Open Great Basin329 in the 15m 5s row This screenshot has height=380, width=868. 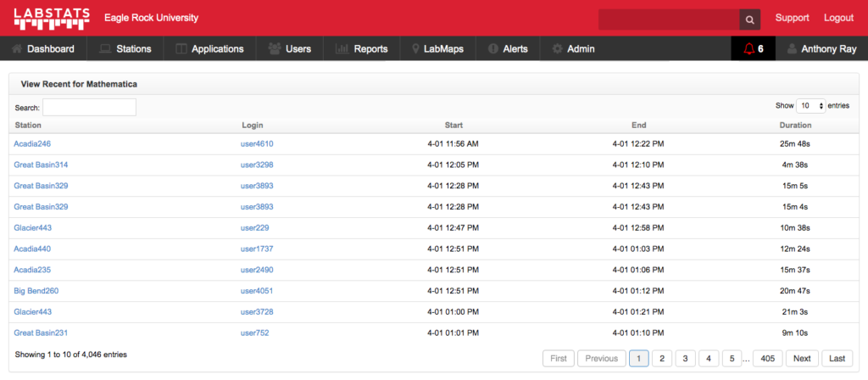tap(41, 186)
